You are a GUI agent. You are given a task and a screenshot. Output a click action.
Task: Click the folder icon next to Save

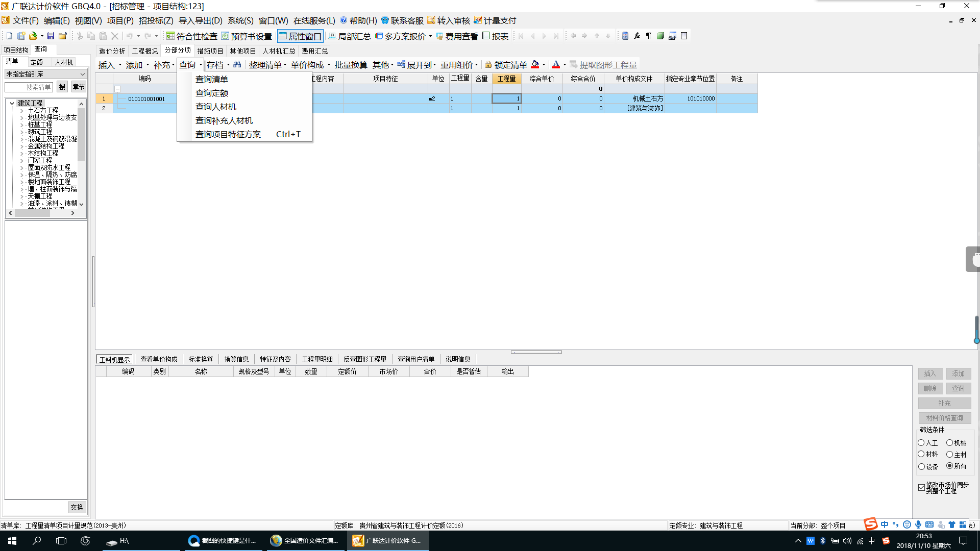coord(62,36)
